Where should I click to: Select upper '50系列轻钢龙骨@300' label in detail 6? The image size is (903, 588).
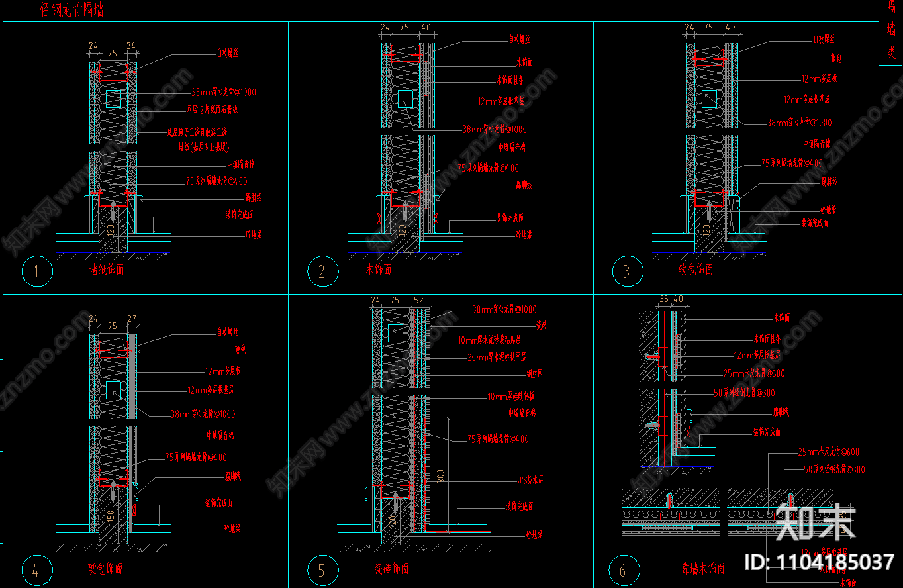point(744,393)
